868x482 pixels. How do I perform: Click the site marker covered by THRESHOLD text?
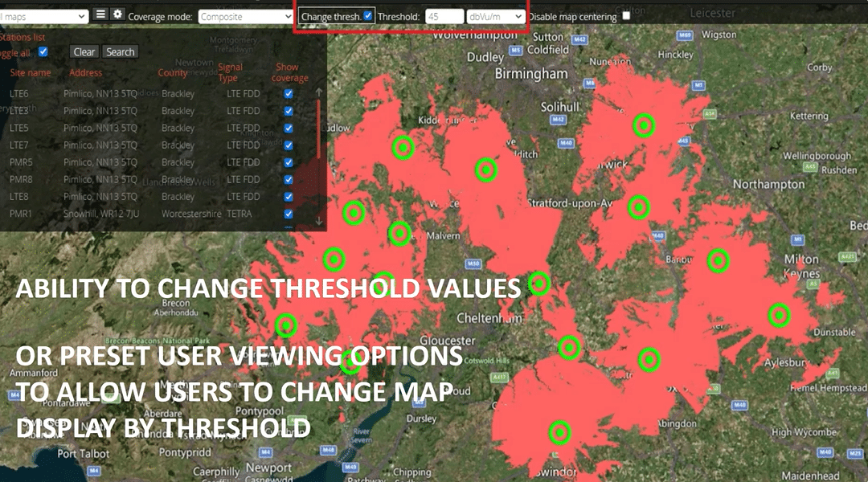click(383, 282)
